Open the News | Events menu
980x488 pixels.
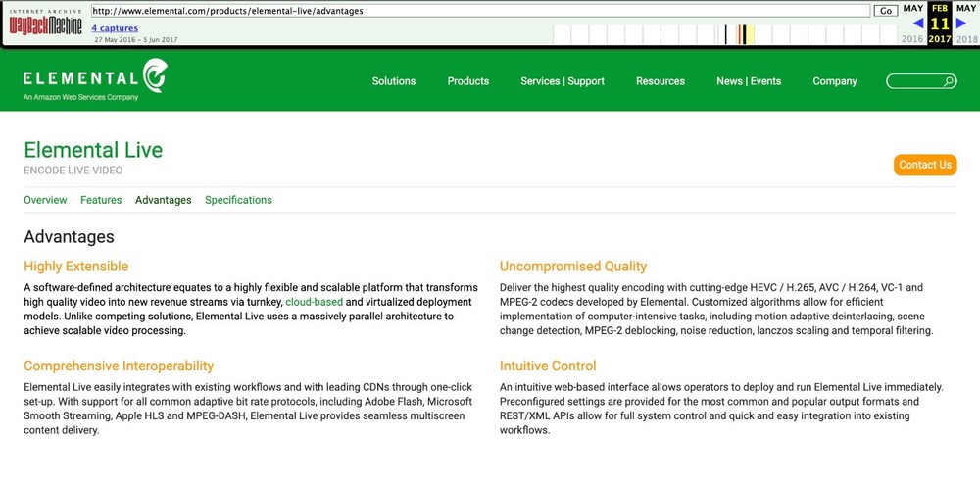pos(749,81)
